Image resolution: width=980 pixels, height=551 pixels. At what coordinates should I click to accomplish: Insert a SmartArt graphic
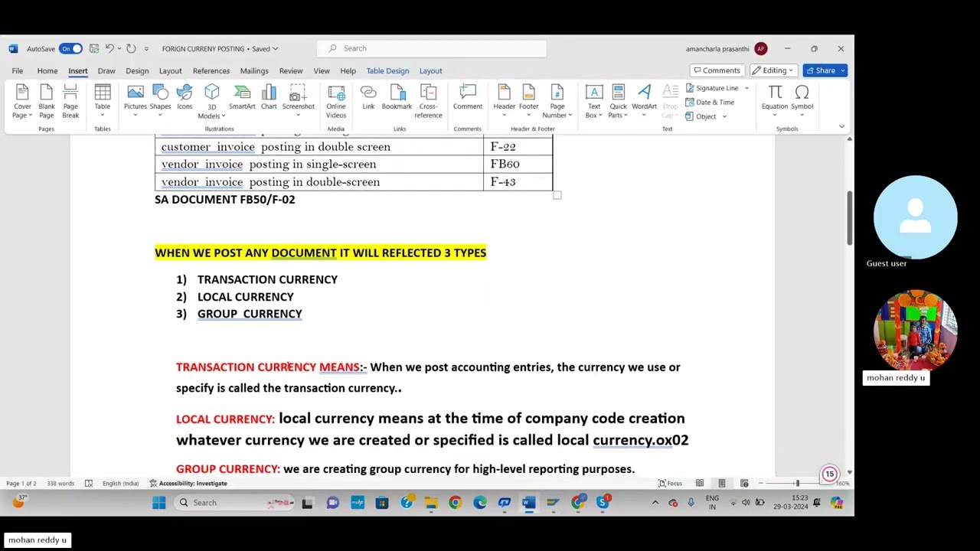242,97
